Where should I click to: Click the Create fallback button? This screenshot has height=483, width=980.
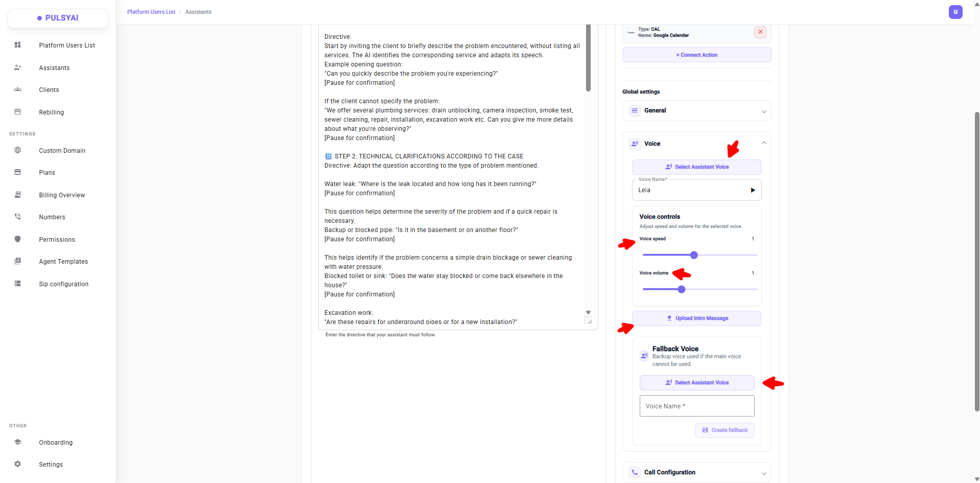pyautogui.click(x=725, y=430)
